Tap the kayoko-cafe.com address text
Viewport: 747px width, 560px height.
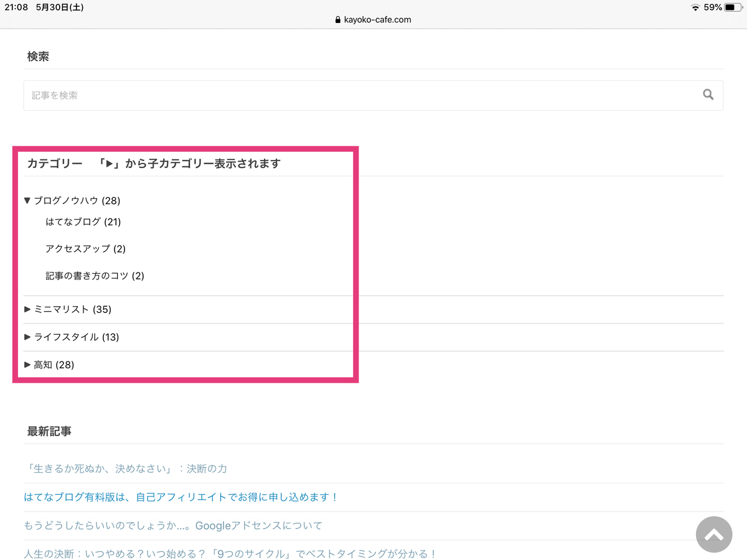(x=377, y=19)
